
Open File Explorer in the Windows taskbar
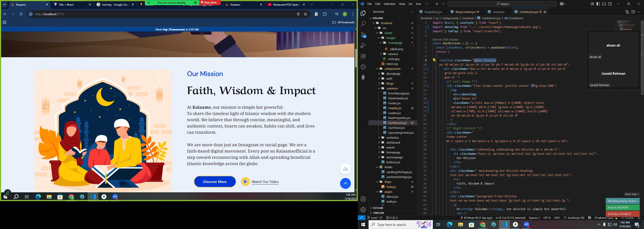pos(460,225)
